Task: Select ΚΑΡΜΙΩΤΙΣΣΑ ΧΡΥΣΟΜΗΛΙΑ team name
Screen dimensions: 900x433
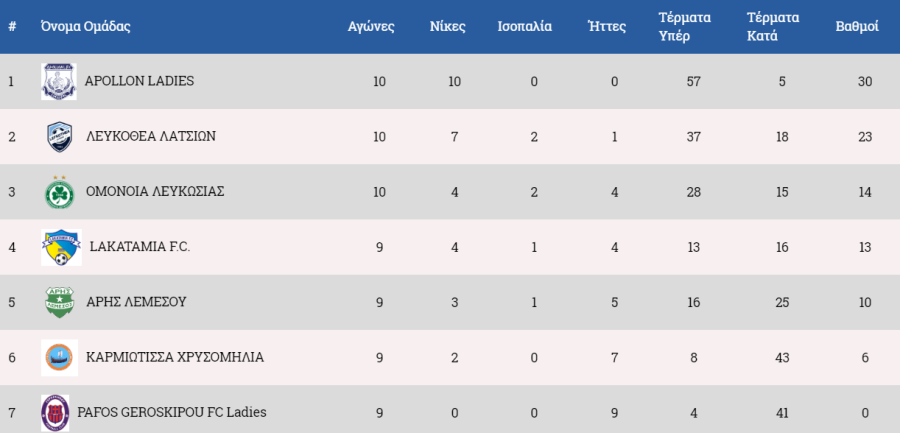Action: (x=175, y=357)
